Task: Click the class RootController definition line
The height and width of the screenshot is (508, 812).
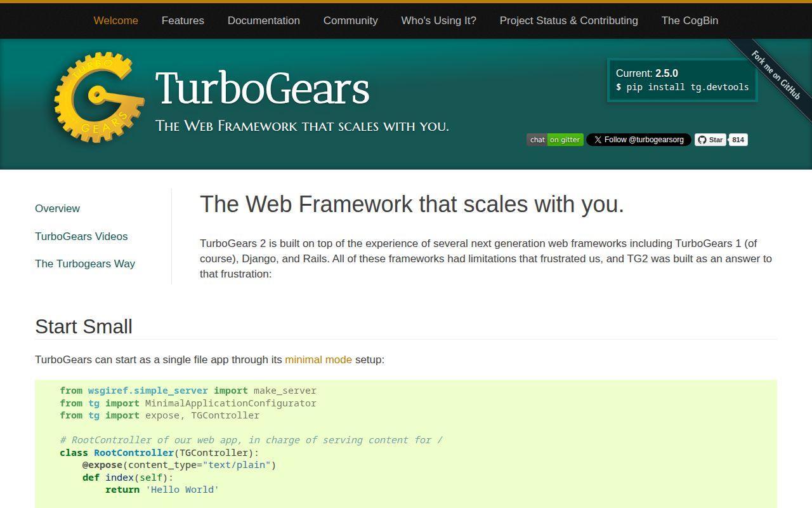Action: 159,453
